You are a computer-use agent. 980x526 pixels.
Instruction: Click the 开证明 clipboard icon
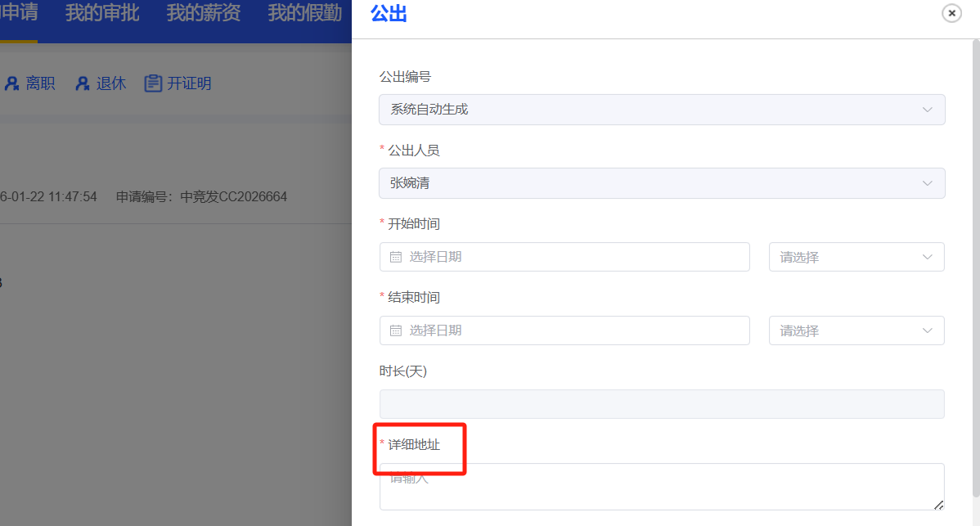coord(153,83)
